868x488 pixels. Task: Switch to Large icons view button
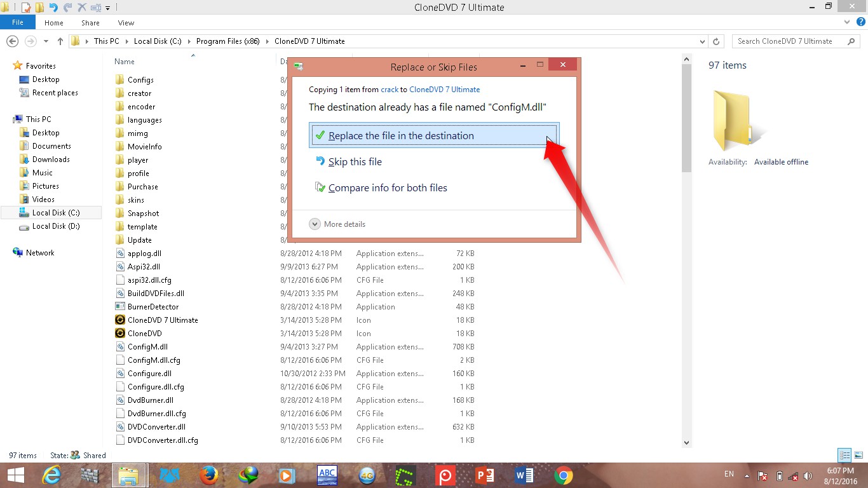tap(858, 455)
